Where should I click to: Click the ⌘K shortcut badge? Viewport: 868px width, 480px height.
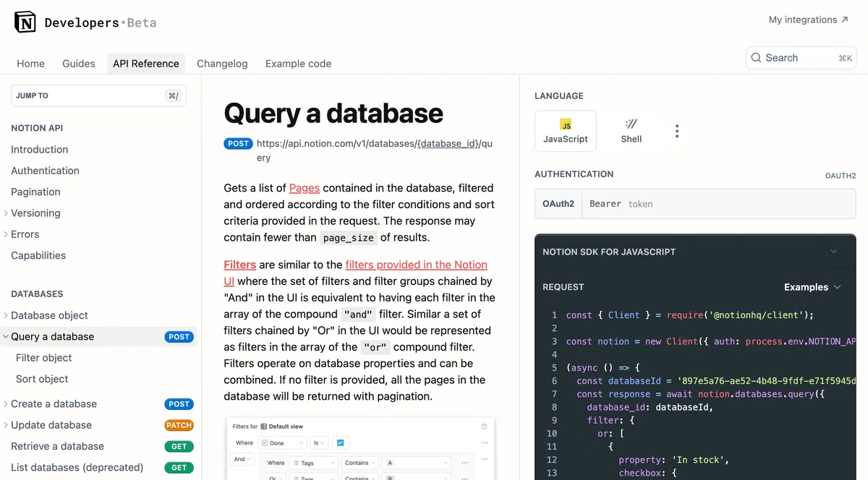click(x=845, y=59)
